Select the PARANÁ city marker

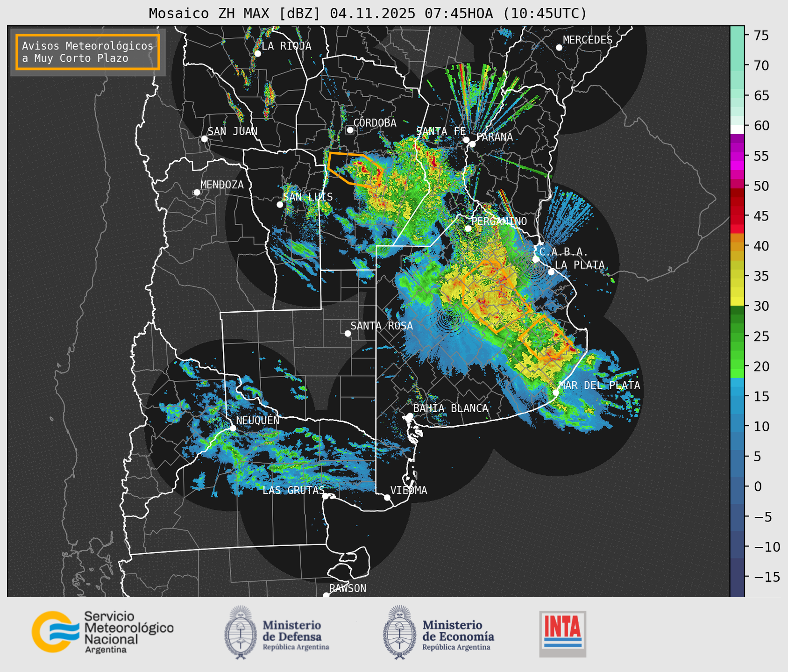pyautogui.click(x=472, y=144)
